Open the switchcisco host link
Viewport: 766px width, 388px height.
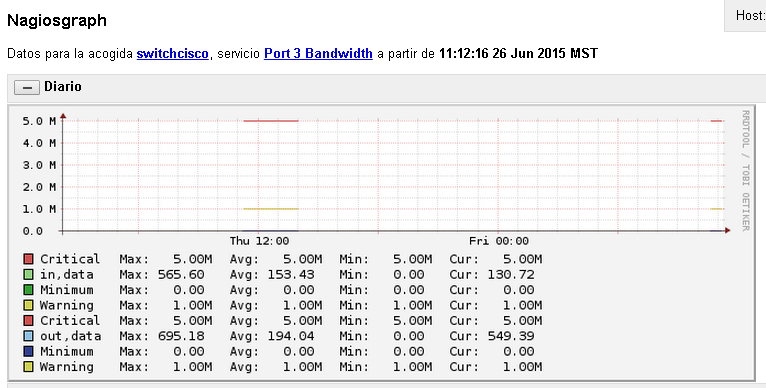point(172,53)
